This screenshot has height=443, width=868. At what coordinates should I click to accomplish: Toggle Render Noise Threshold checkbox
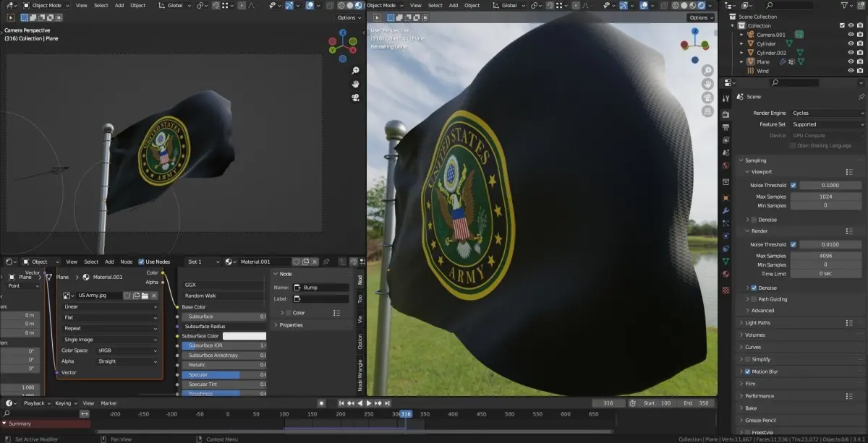(x=793, y=244)
